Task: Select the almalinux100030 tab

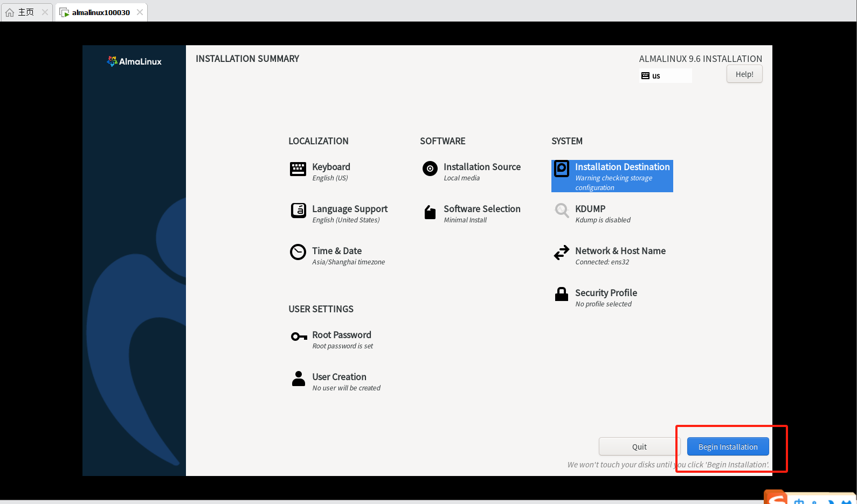Action: coord(101,12)
